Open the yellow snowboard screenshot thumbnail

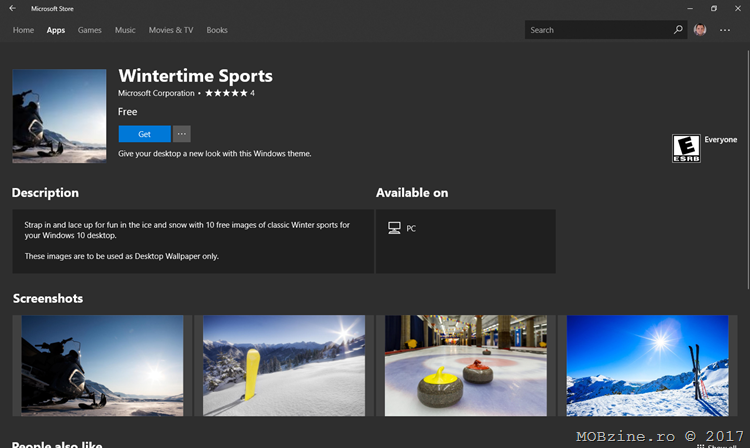point(284,365)
